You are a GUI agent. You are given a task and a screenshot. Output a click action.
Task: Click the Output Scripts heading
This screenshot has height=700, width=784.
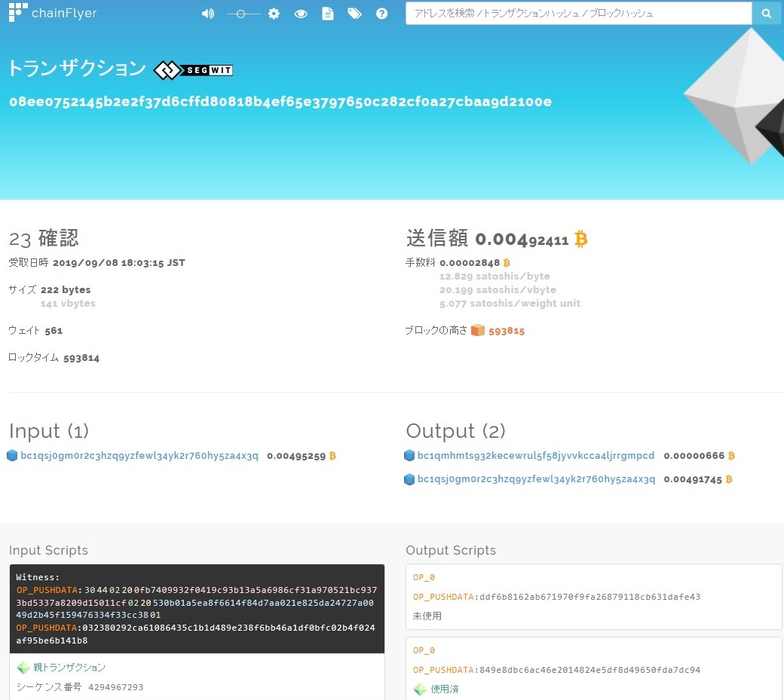pos(451,550)
